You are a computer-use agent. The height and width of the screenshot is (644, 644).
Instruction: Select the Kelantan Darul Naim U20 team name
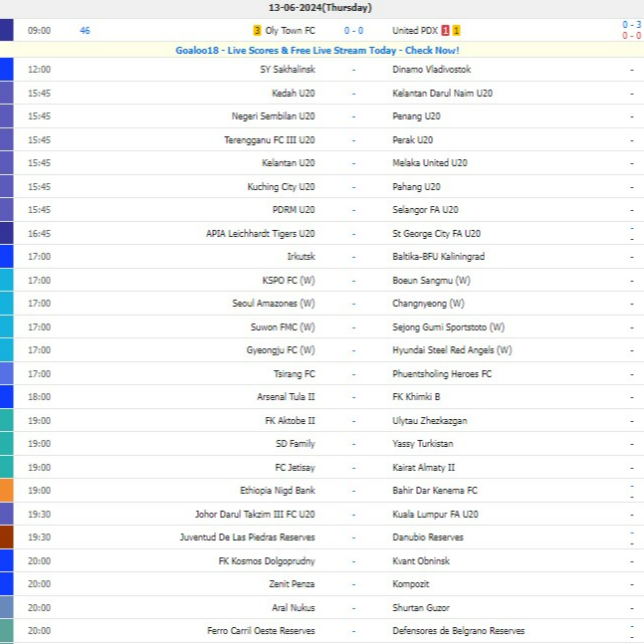click(x=442, y=93)
